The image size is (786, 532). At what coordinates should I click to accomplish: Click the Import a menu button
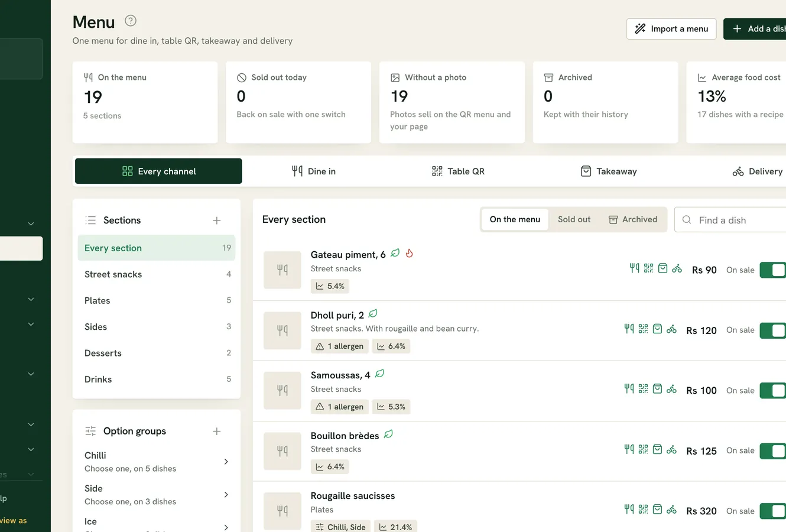(x=671, y=29)
